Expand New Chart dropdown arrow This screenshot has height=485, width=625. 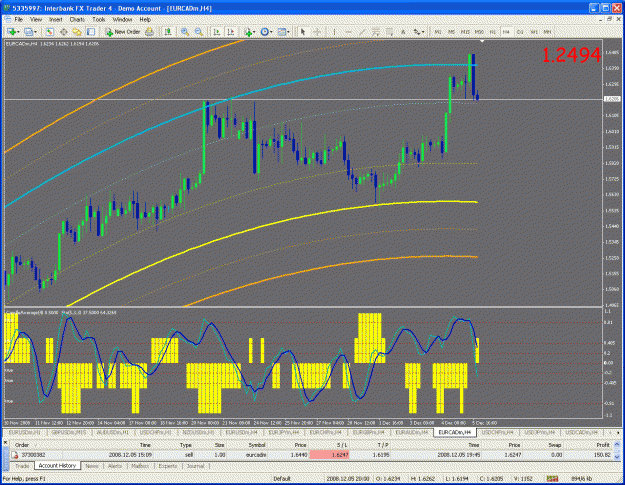(18, 32)
